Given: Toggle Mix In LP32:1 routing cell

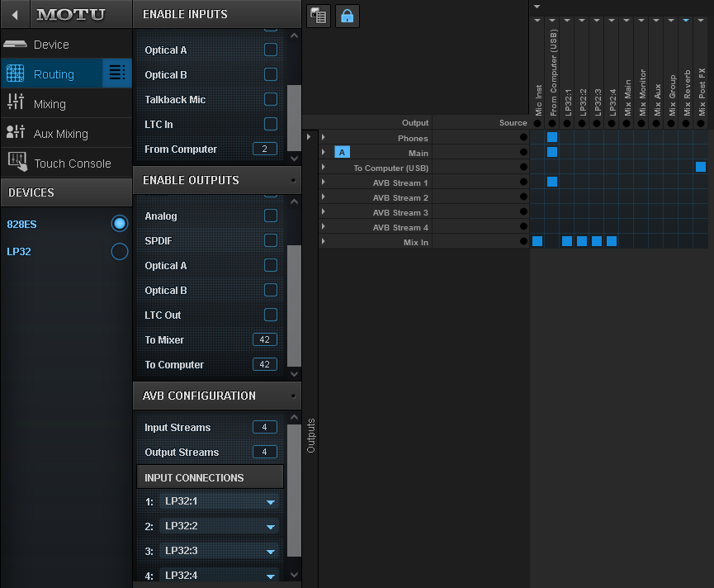Looking at the screenshot, I should pos(567,241).
